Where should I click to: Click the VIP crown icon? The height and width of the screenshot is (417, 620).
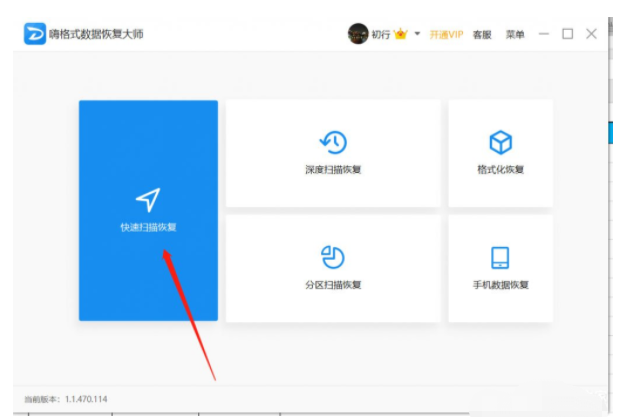pos(401,34)
